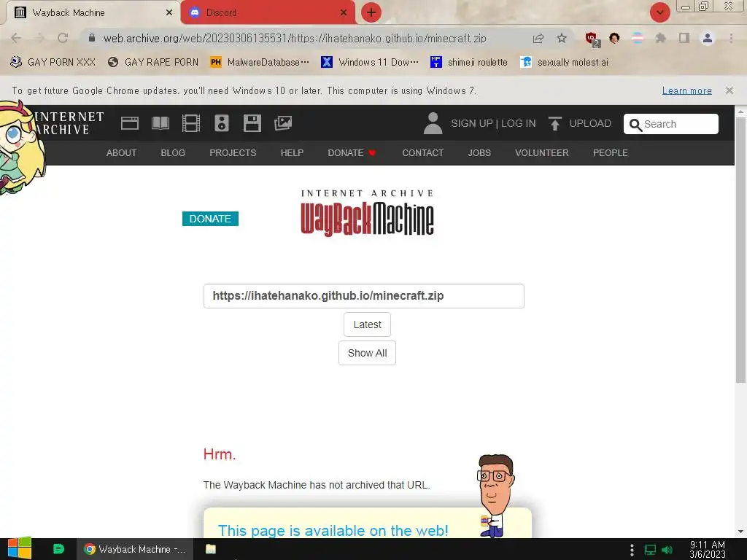Screen dimensions: 747x560
Task: Click LOG IN link
Action: [x=519, y=123]
